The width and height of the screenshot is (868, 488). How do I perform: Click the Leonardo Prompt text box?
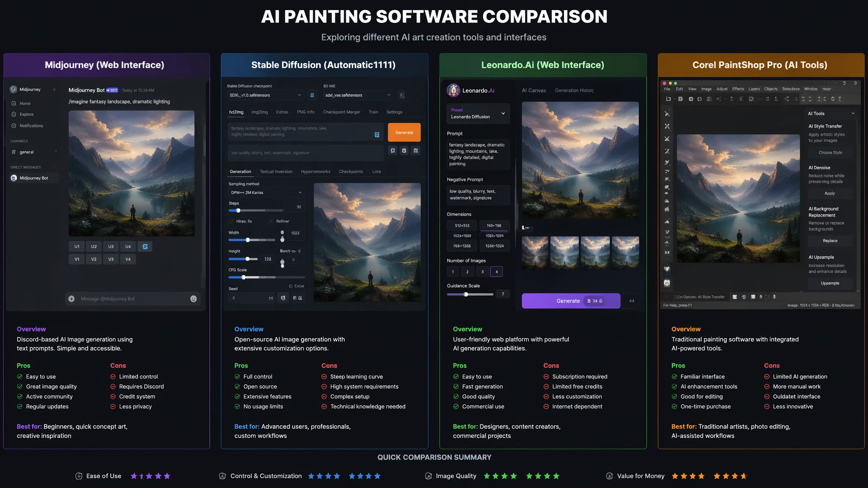tap(478, 155)
